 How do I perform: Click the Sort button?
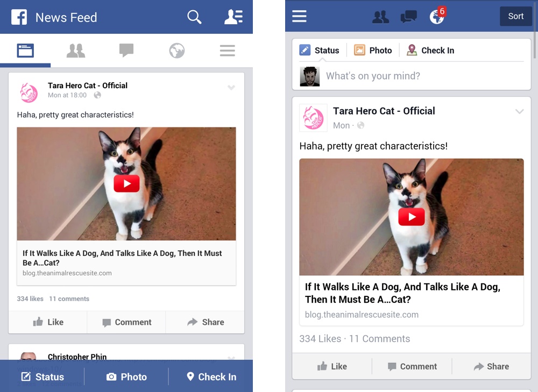coord(516,16)
